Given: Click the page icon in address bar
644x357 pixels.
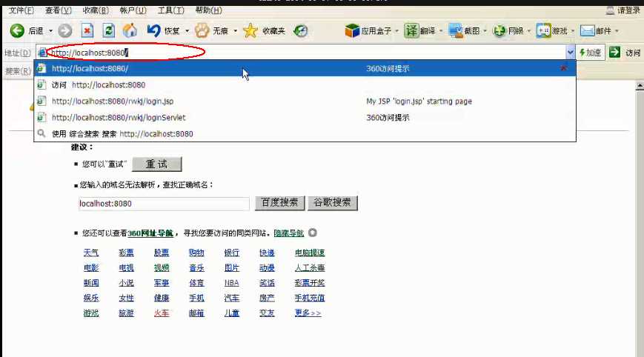Looking at the screenshot, I should point(42,53).
